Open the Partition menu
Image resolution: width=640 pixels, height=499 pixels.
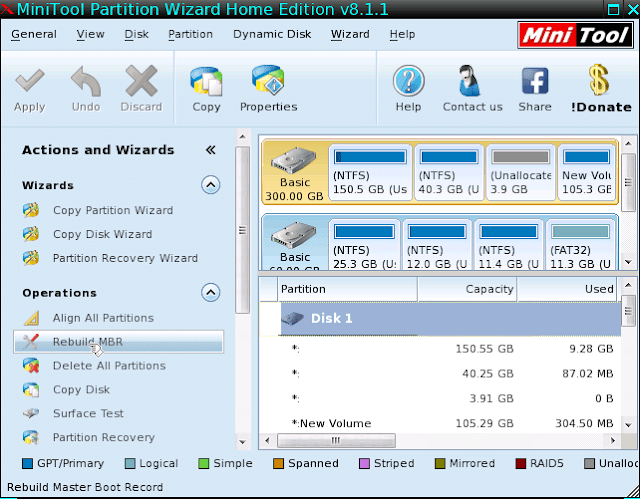[x=191, y=34]
